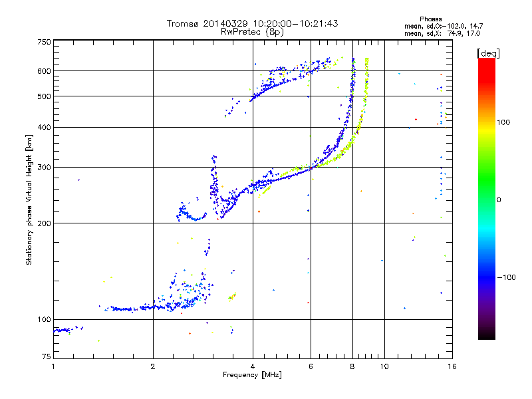Select the 'mean, sd,O:-102.0, 14.7' statistic
Screen dimensions: 532x399
pos(444,26)
